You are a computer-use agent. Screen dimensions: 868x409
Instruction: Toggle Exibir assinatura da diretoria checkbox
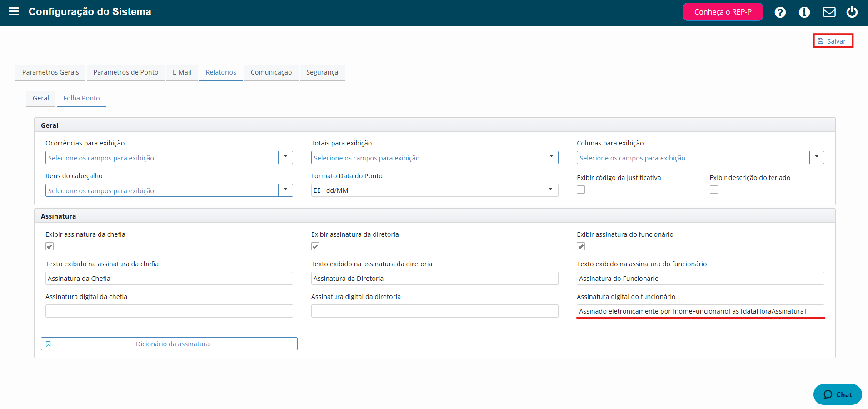click(315, 246)
